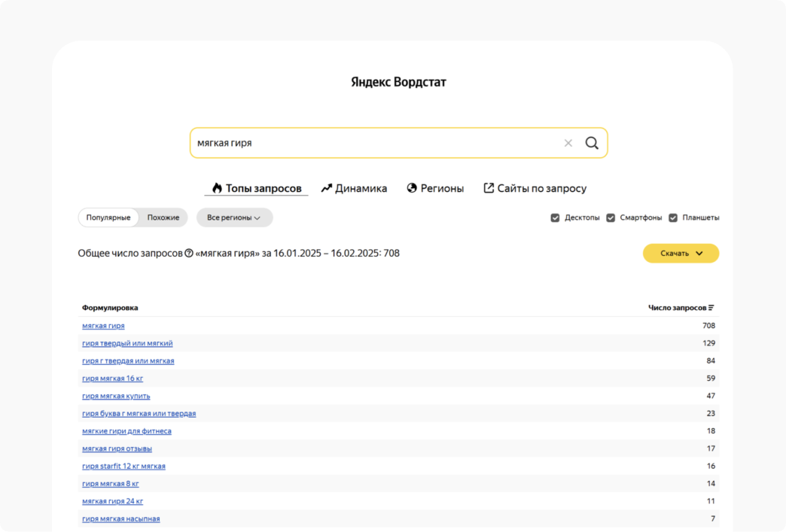Switch to the Динамика tab
Image resolution: width=786 pixels, height=532 pixels.
355,188
